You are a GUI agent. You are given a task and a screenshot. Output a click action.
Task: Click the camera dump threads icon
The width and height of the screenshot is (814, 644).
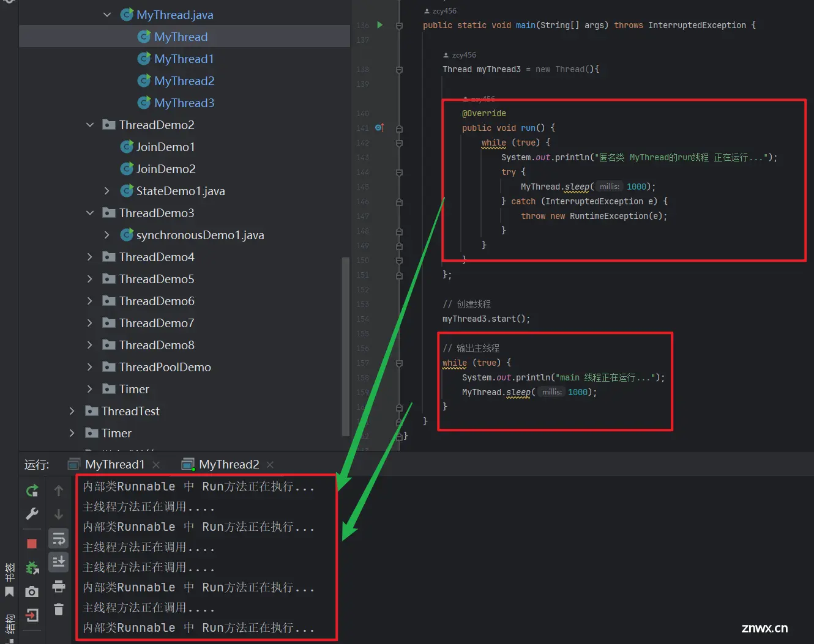(x=32, y=591)
